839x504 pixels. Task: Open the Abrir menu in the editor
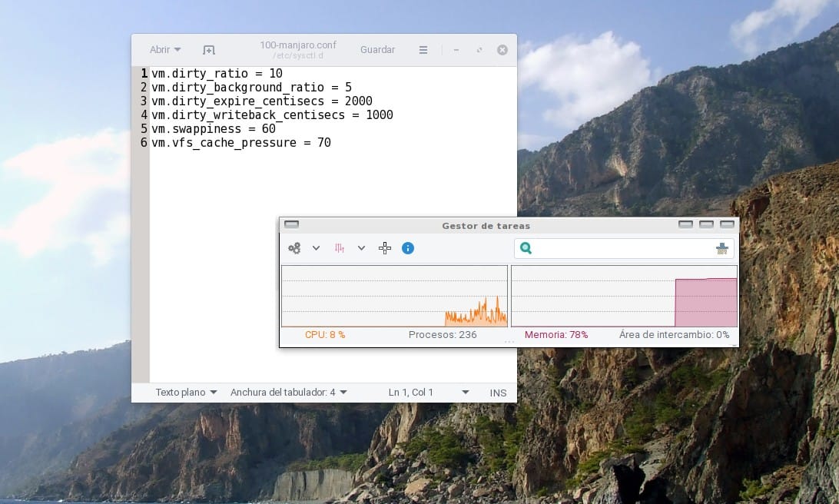pyautogui.click(x=164, y=49)
